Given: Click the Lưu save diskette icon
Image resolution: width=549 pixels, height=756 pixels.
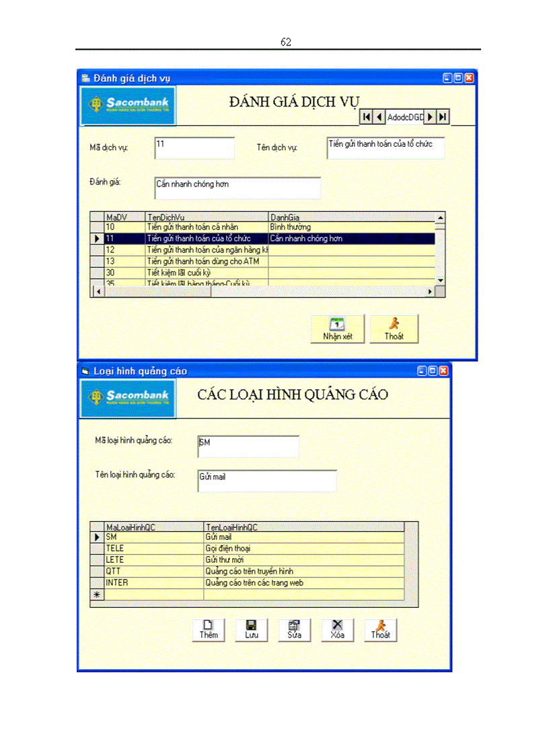Looking at the screenshot, I should pos(251,626).
